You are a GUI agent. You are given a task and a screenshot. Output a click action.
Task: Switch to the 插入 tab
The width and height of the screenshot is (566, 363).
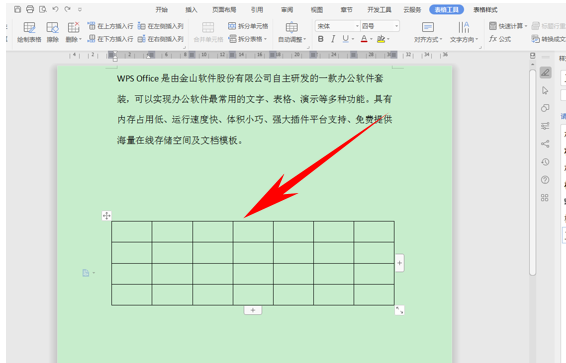(191, 10)
